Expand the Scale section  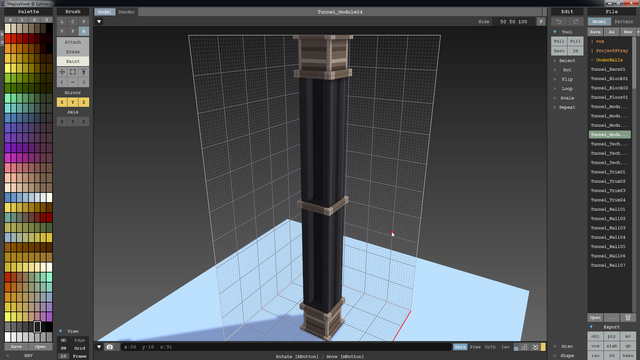click(555, 98)
